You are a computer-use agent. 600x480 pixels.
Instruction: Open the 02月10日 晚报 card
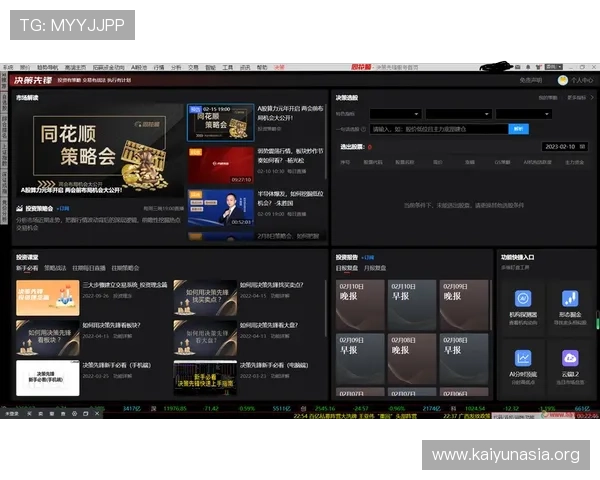tap(360, 305)
